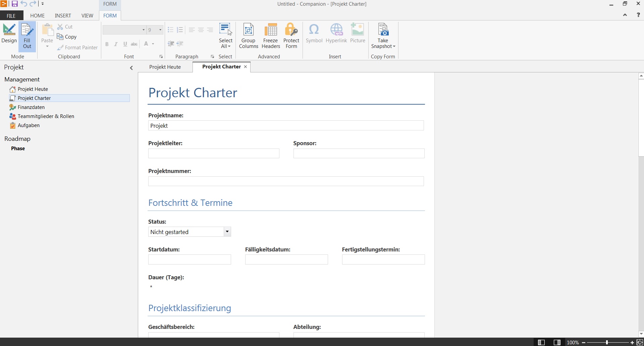Toggle strikethrough formatting
This screenshot has height=346, width=644.
tap(134, 44)
